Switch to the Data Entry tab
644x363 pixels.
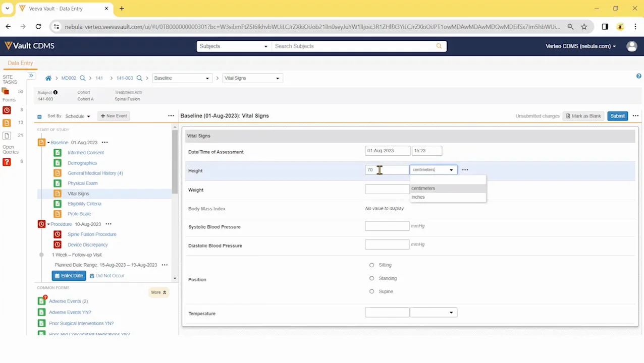point(20,63)
